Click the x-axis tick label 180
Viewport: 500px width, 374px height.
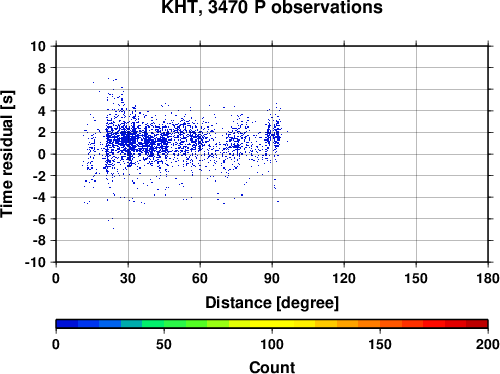(488, 278)
